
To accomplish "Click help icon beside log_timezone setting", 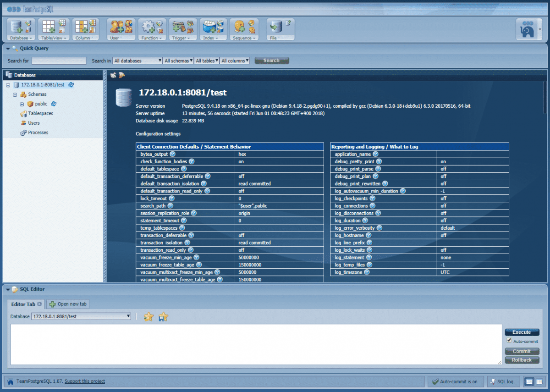I will tap(367, 272).
